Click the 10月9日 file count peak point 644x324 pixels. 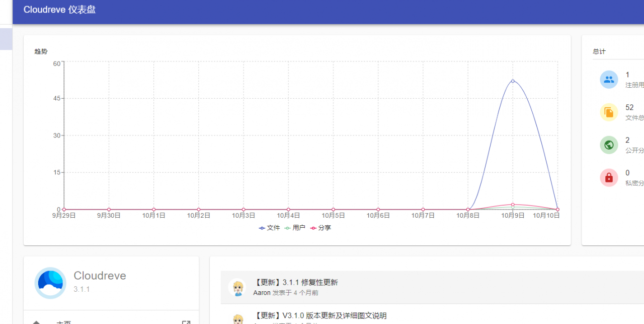tap(513, 81)
